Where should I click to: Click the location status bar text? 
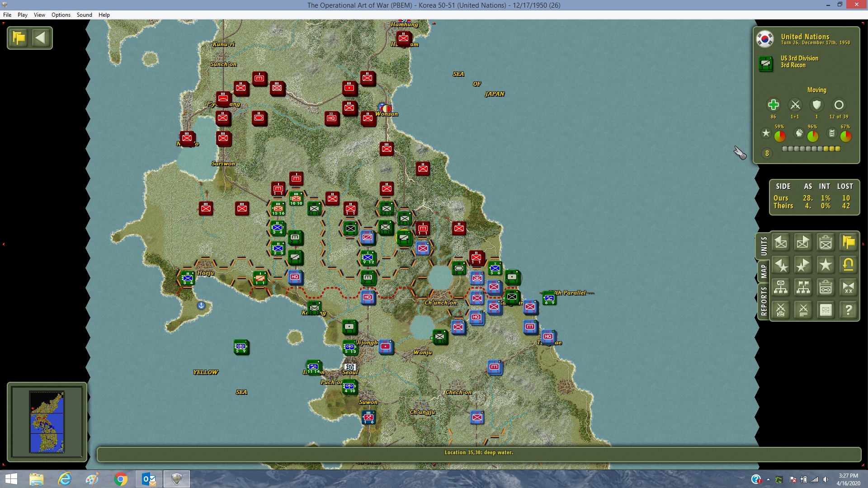point(479,452)
